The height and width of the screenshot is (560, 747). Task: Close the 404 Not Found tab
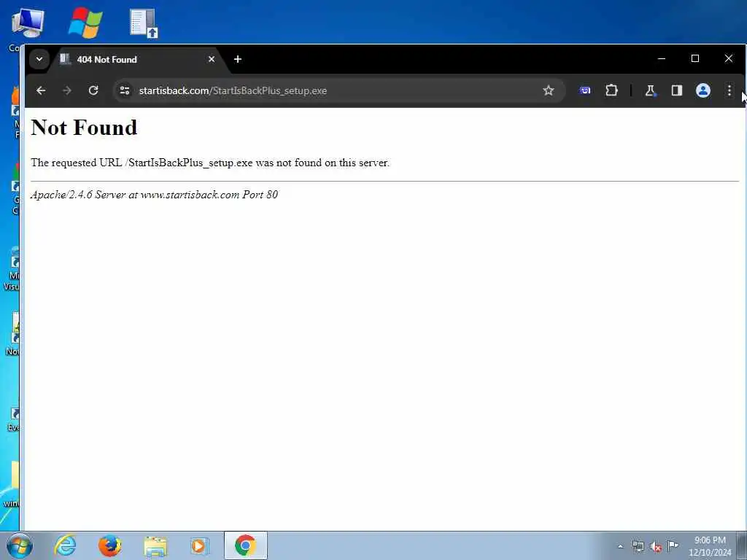pyautogui.click(x=212, y=59)
